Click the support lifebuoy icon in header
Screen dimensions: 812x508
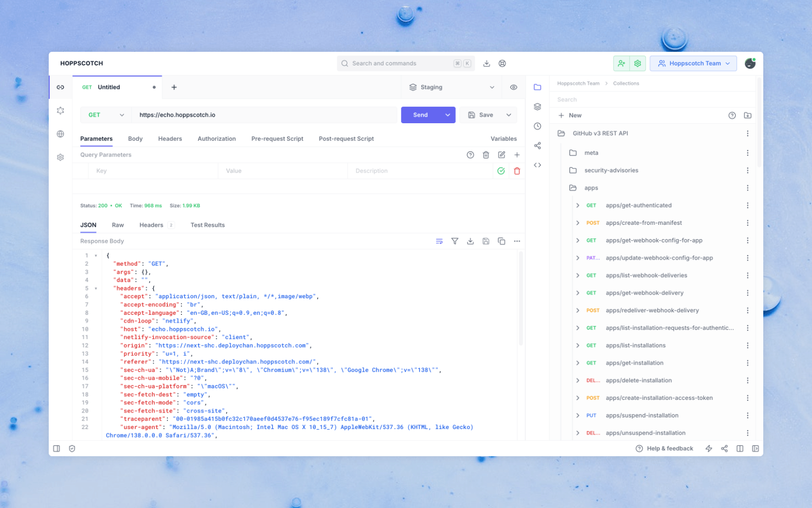pyautogui.click(x=502, y=63)
